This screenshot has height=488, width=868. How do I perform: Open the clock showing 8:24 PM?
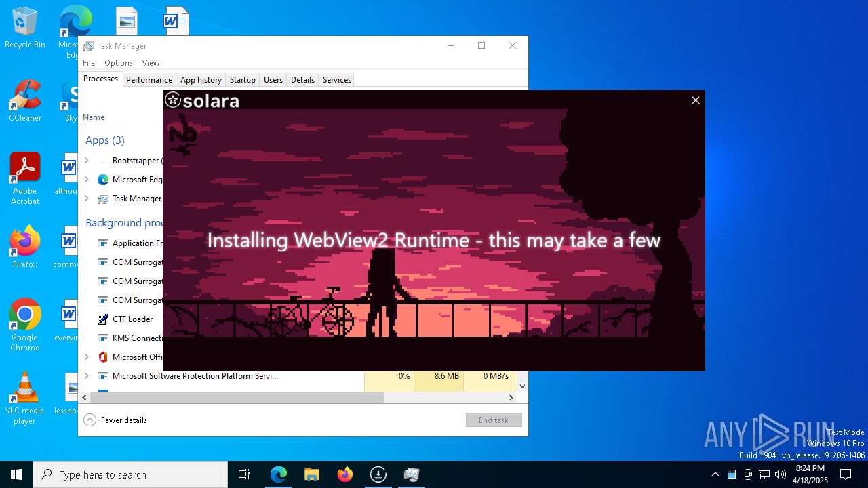pyautogui.click(x=810, y=474)
